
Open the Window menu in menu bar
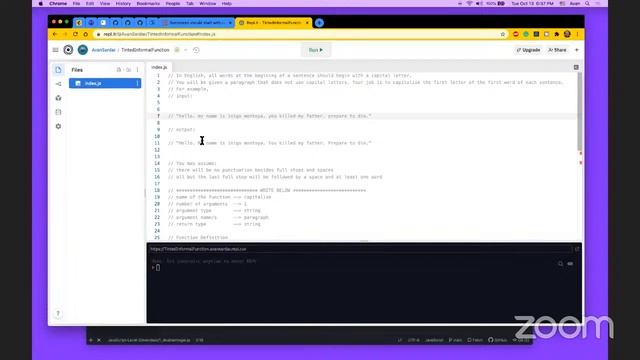pos(207,3)
